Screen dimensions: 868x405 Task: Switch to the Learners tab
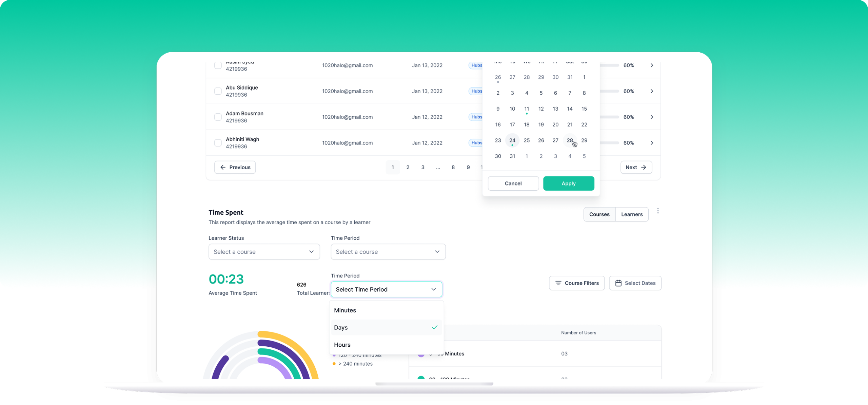pyautogui.click(x=632, y=214)
